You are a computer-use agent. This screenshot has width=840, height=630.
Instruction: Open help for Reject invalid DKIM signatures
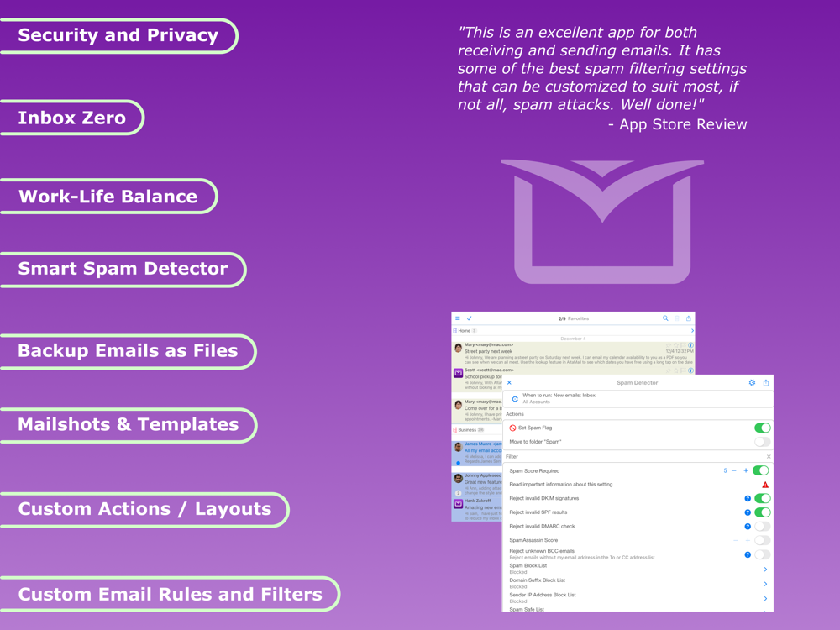(748, 499)
